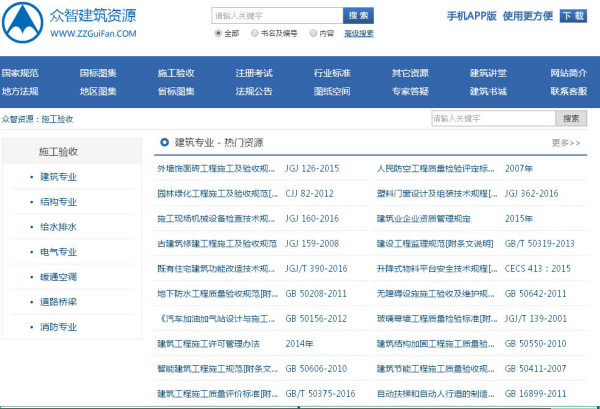Open the 建筑讲堂 navigation item
The width and height of the screenshot is (600, 409).
click(488, 73)
